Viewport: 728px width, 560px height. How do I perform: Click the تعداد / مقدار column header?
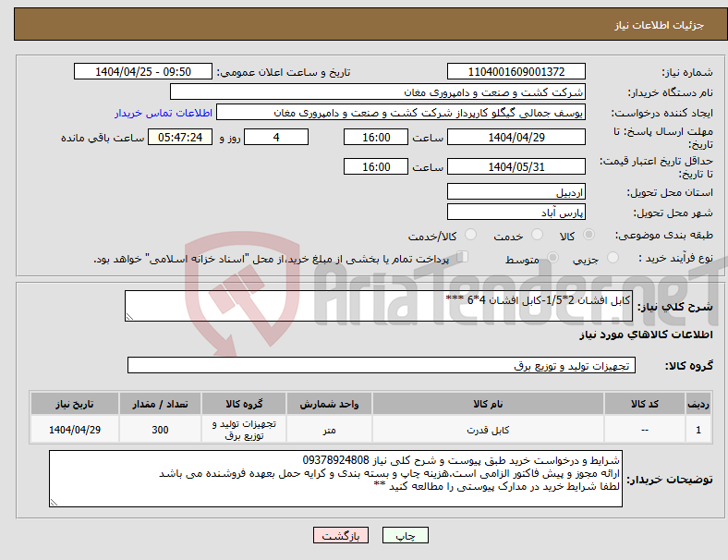tap(160, 404)
